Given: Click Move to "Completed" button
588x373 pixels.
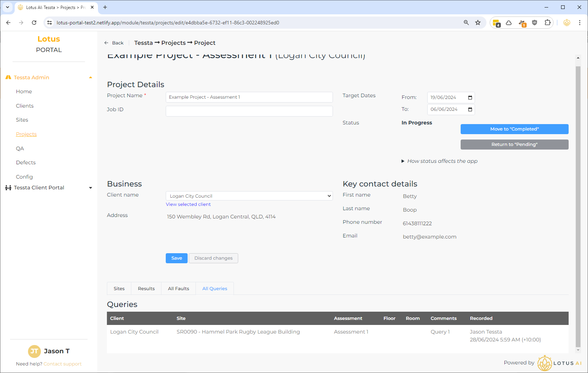Looking at the screenshot, I should pos(514,129).
